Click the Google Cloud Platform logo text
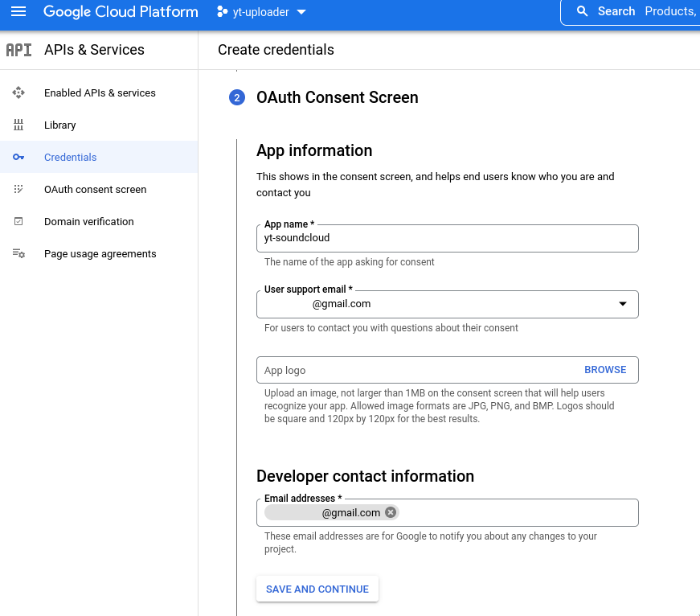The width and height of the screenshot is (700, 616). [x=121, y=11]
